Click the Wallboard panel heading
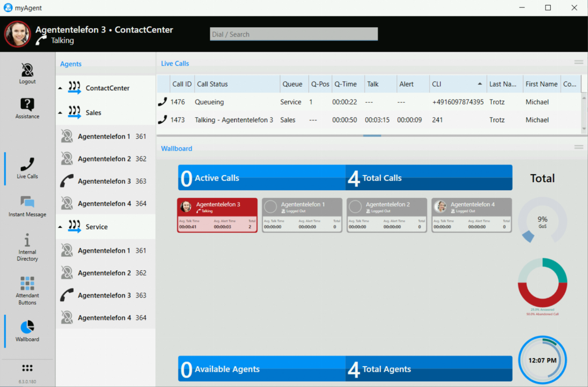 [x=177, y=148]
